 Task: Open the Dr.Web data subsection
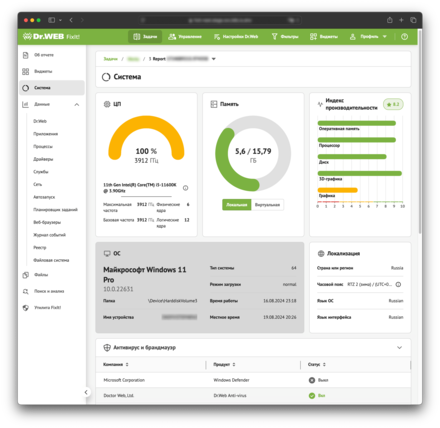click(40, 121)
